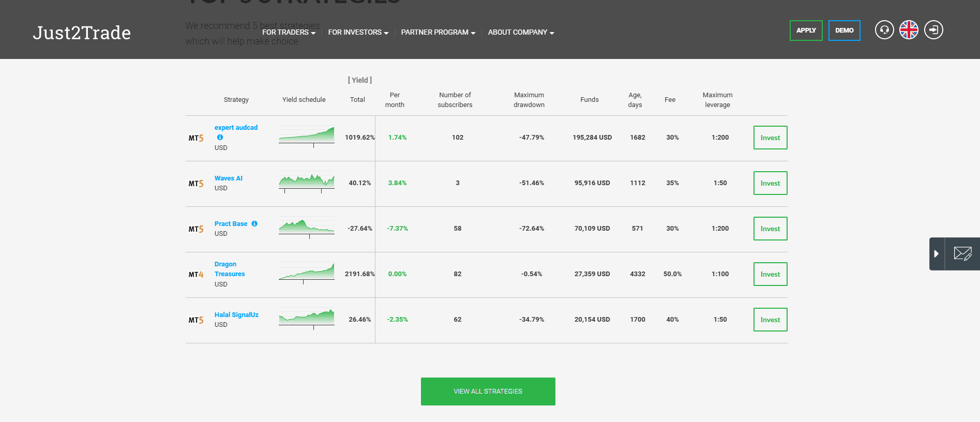Screen dimensions: 980x422
Task: Open the Halal SignalUz strategy link
Action: tap(236, 315)
